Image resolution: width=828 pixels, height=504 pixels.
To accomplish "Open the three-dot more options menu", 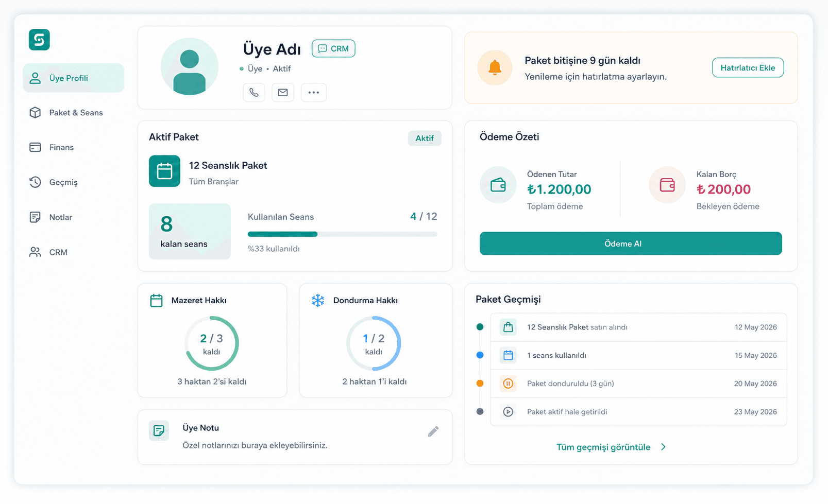I will tap(314, 92).
